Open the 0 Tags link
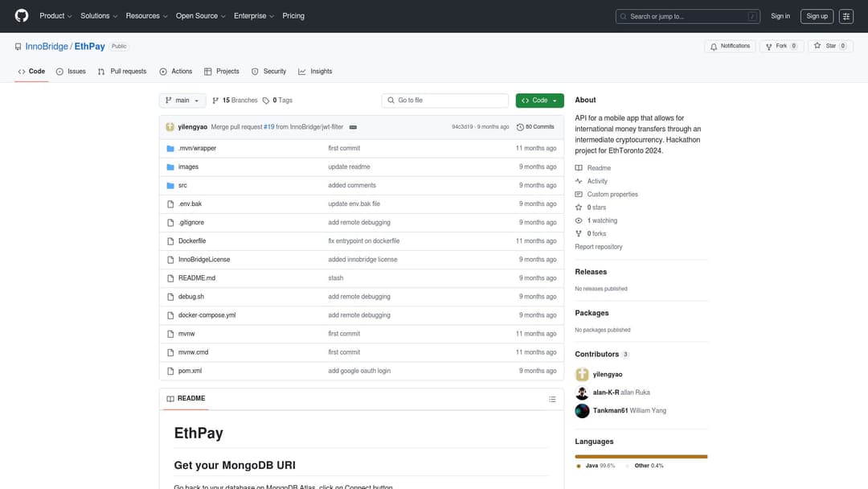 (278, 101)
